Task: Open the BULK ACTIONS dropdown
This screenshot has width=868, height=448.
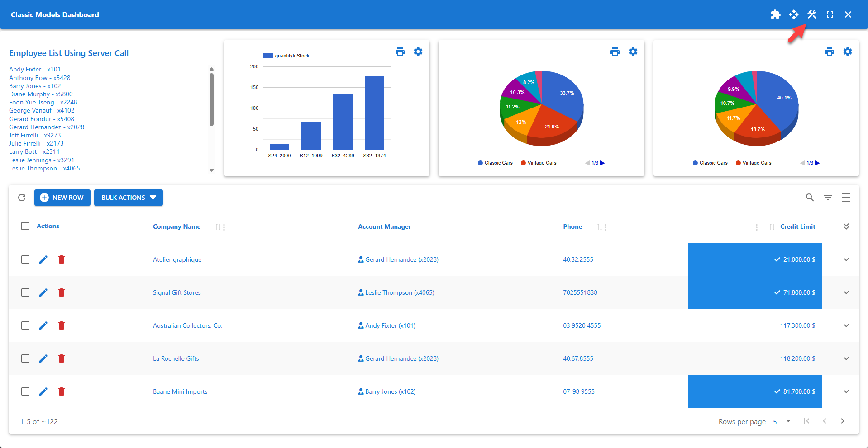Action: pyautogui.click(x=128, y=198)
